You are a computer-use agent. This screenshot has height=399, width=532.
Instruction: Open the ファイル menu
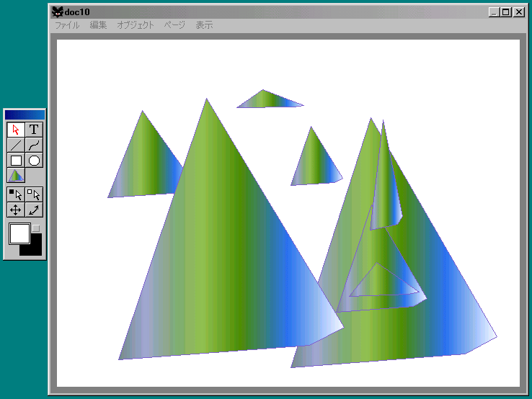coord(67,25)
